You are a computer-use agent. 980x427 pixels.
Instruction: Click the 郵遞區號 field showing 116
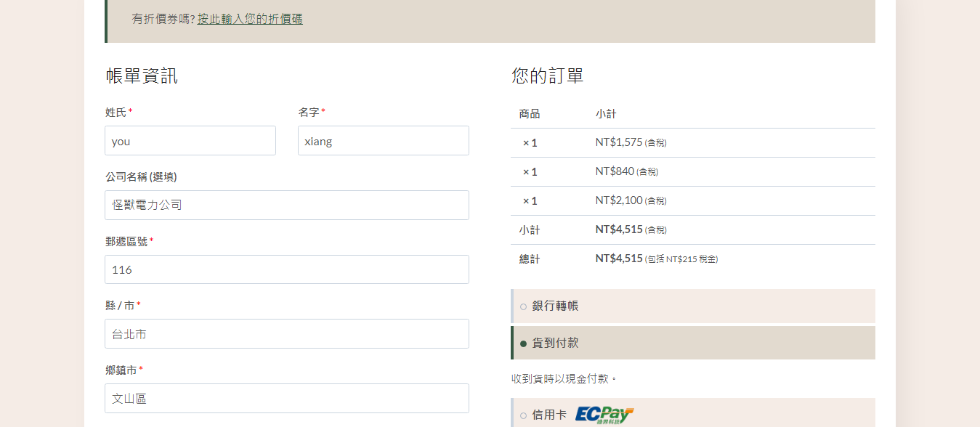click(286, 269)
